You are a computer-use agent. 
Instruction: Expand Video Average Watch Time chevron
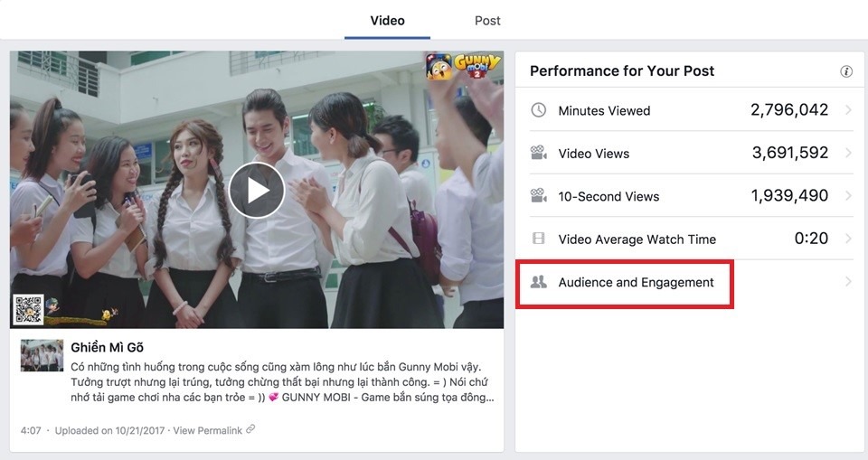pyautogui.click(x=848, y=239)
